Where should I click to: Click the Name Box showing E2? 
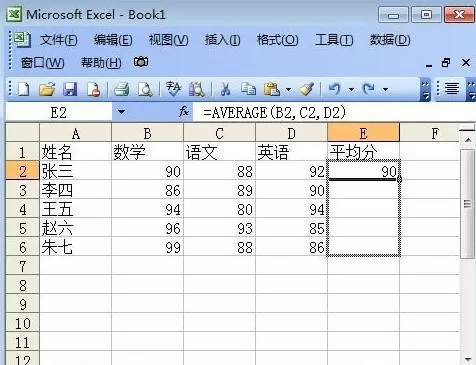tap(59, 112)
